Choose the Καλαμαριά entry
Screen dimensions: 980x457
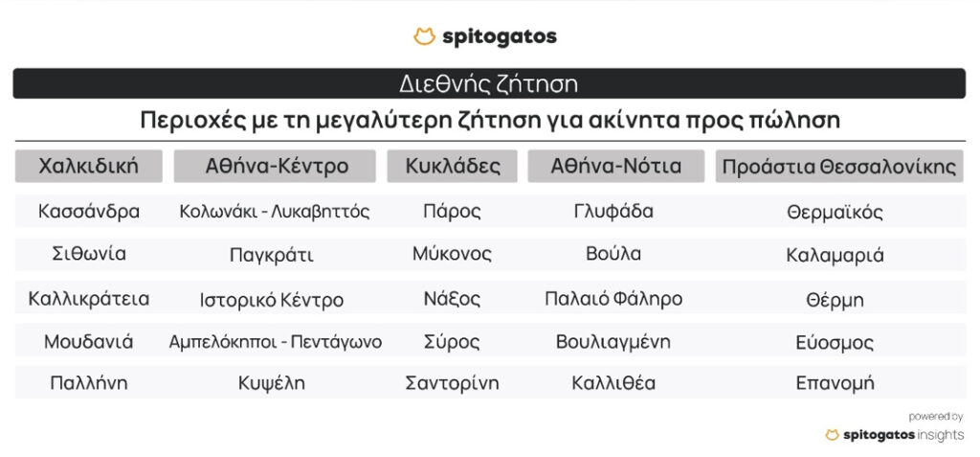click(835, 256)
